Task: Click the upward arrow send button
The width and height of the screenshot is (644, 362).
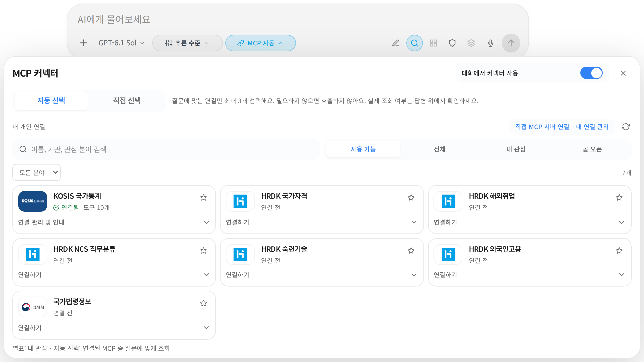Action: click(x=511, y=43)
